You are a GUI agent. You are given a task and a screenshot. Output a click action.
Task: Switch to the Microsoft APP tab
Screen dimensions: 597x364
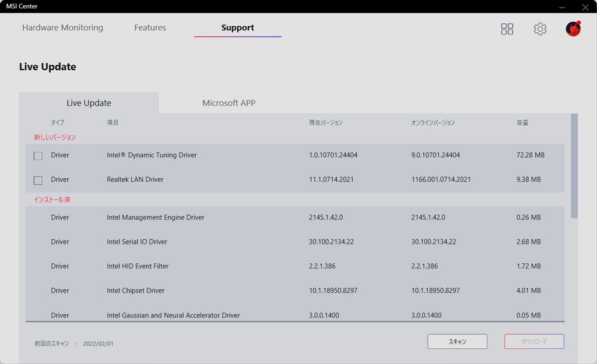(229, 103)
